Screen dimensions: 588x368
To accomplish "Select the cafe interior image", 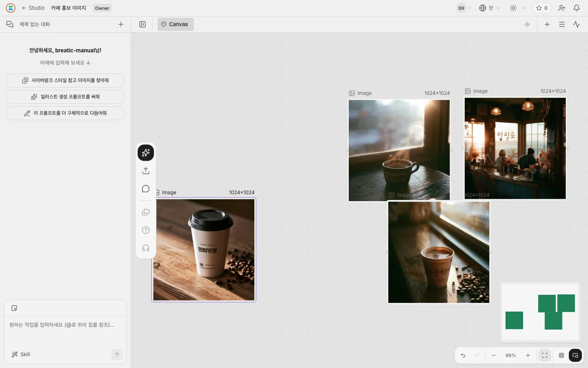I will tap(515, 148).
